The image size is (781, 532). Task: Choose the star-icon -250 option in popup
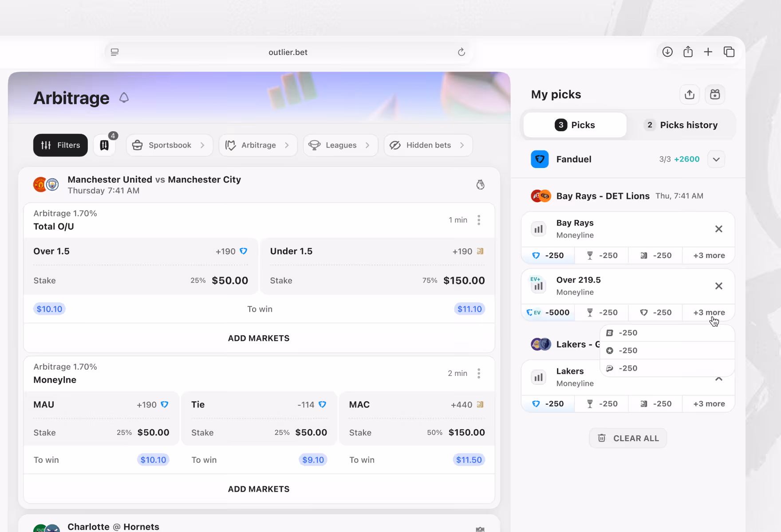point(667,351)
